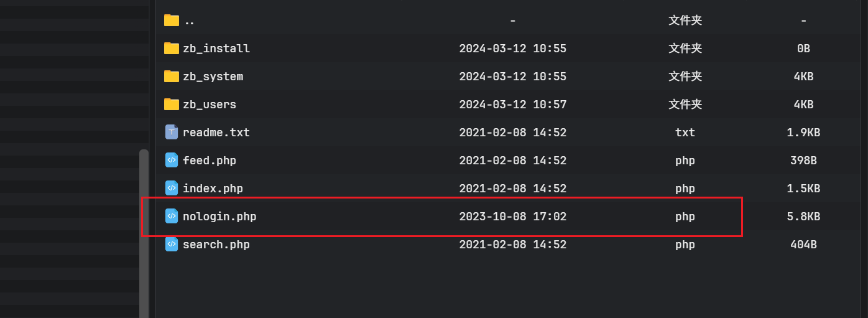Click the nologin.php file icon

pos(172,216)
